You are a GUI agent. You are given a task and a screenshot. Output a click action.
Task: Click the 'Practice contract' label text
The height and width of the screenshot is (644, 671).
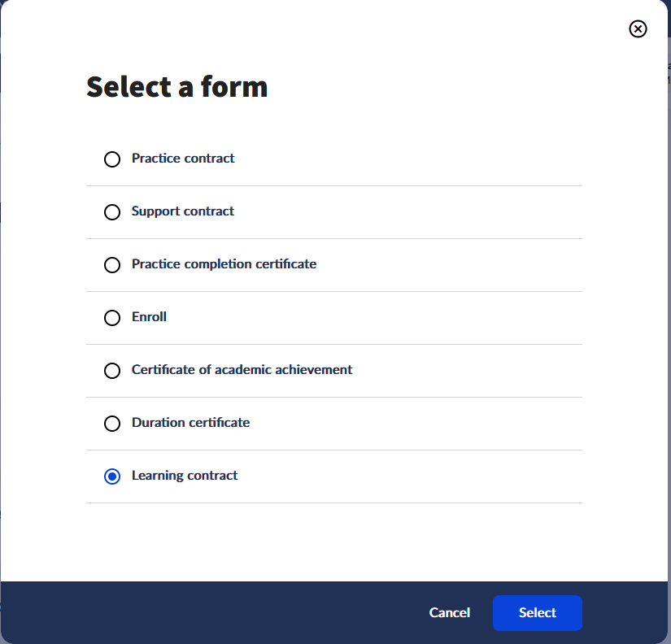[183, 159]
